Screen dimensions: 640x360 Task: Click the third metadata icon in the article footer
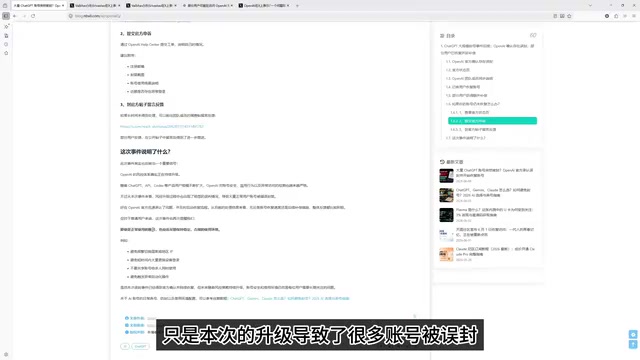127,332
